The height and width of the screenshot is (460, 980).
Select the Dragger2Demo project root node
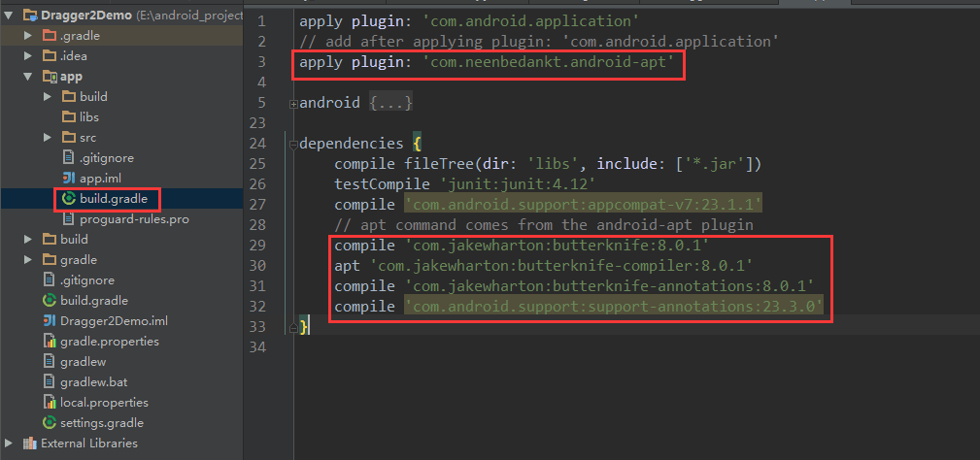[79, 16]
